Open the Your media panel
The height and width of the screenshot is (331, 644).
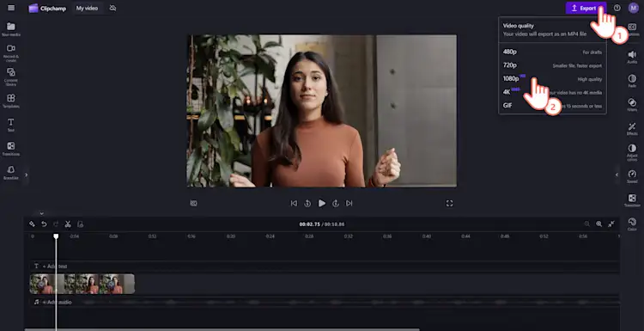pos(11,29)
